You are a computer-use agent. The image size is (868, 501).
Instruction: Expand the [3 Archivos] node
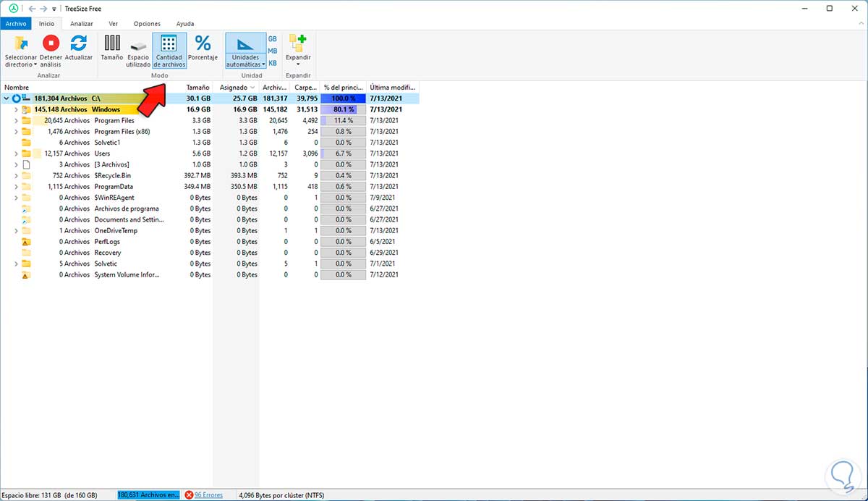point(16,164)
